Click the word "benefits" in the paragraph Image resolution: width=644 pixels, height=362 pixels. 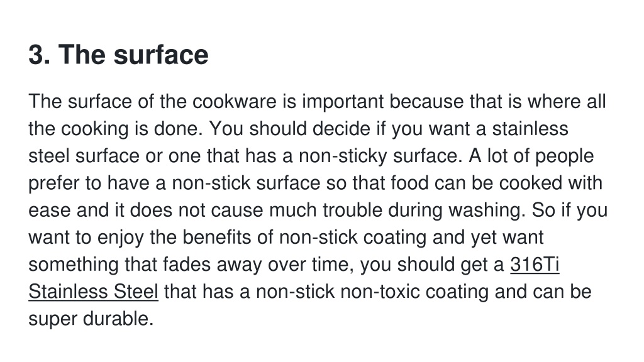click(x=216, y=237)
